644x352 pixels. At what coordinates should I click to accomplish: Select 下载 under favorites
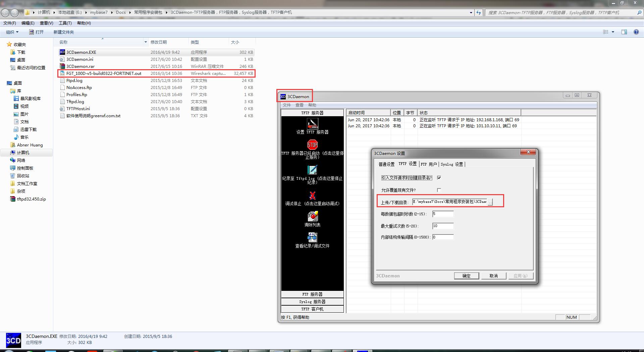point(21,52)
